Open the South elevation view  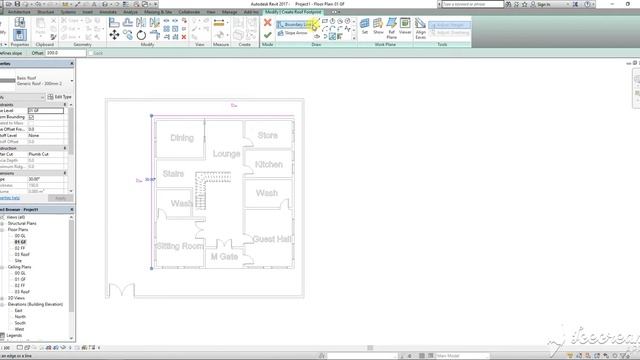point(20,323)
